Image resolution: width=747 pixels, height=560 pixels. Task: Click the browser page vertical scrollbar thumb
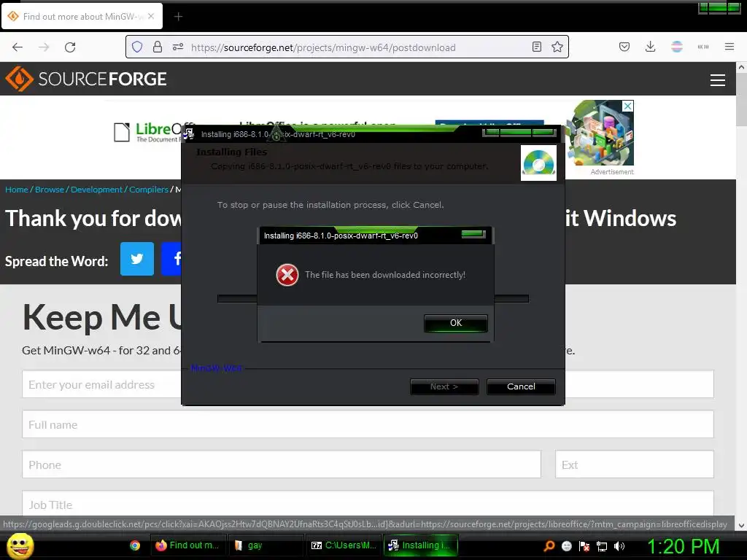741,99
